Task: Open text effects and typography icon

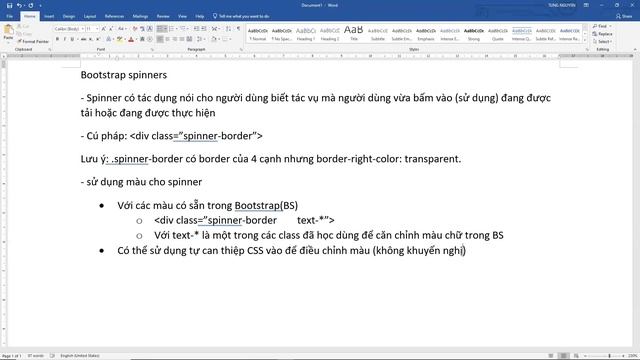Action: 109,39
